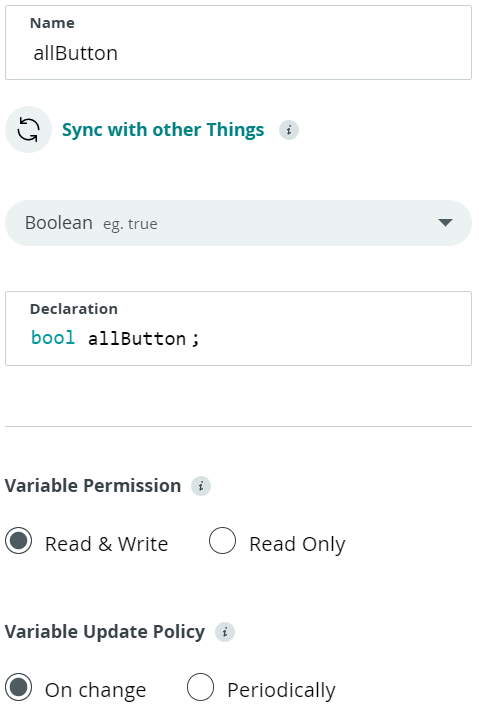The image size is (479, 714).
Task: Select the Read & Write radio button
Action: click(x=19, y=541)
